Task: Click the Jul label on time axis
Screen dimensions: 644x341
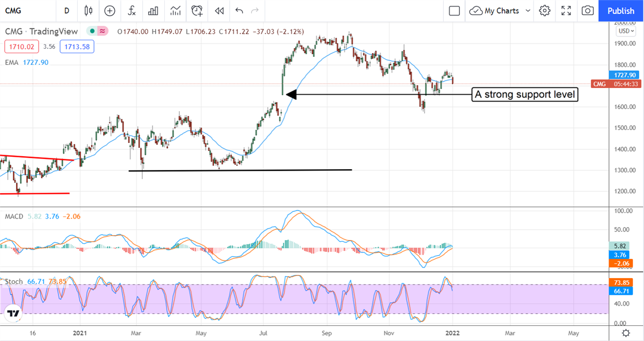Action: coord(264,333)
